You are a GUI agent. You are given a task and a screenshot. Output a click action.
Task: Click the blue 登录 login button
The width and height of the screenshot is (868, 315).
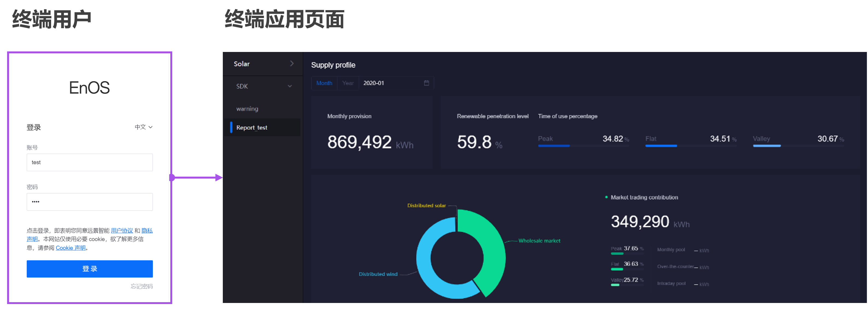click(x=90, y=269)
